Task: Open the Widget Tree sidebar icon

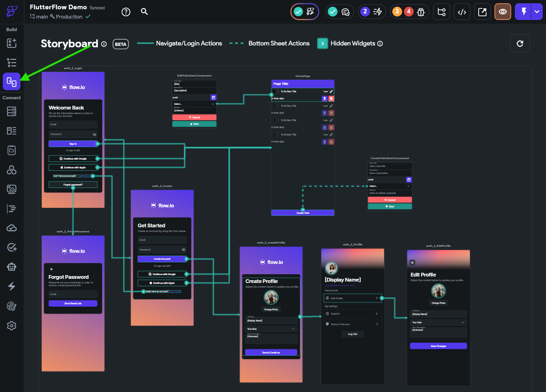Action: (x=12, y=63)
